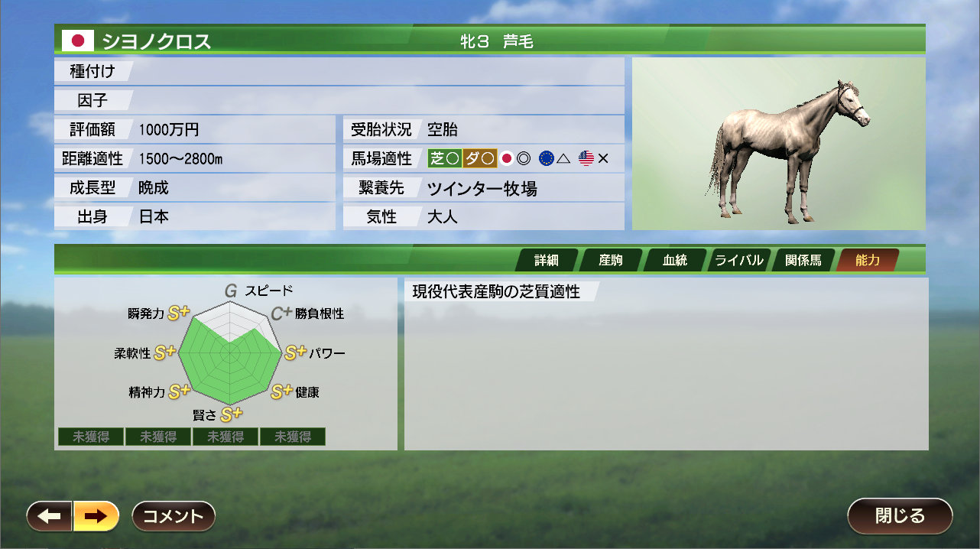Open the ライバル rivals tab

[x=738, y=260]
